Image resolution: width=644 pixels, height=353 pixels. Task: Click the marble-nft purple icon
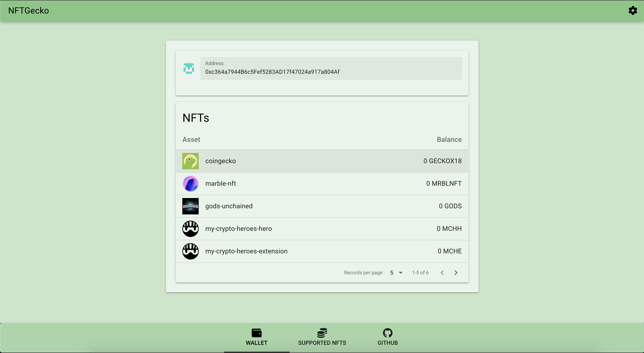(x=190, y=184)
